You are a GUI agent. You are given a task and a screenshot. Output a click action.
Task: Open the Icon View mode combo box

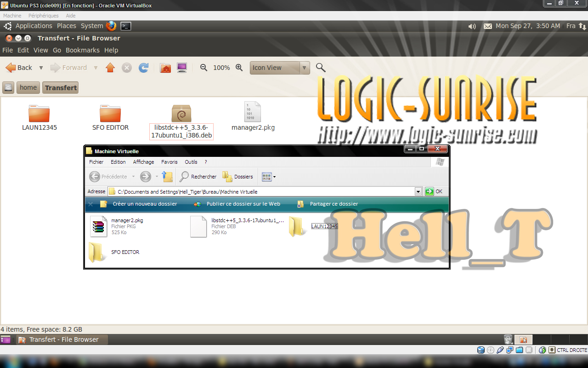click(280, 68)
